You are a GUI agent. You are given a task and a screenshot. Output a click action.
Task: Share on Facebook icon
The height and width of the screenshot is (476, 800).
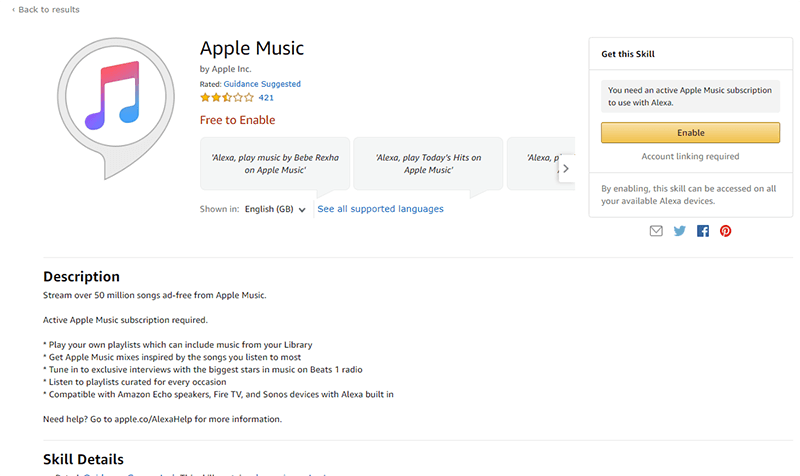pos(703,231)
